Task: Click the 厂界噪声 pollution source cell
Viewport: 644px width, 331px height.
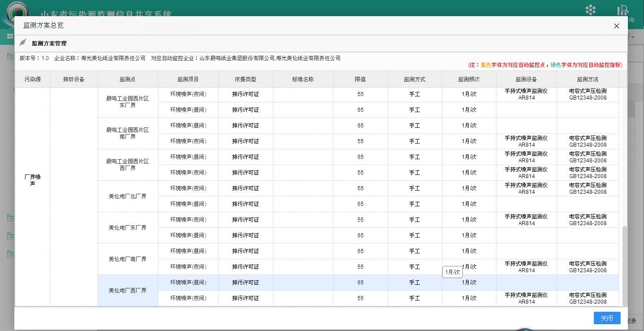Action: click(x=32, y=180)
